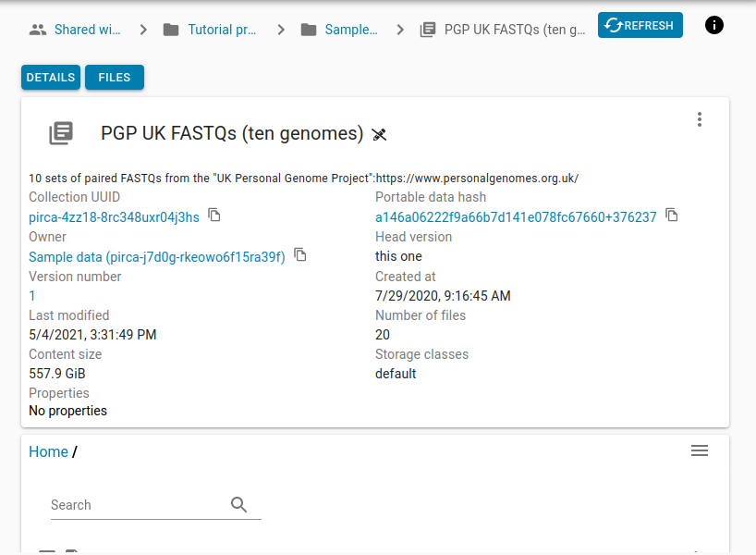This screenshot has height=555, width=756.
Task: Open version number 1 link
Action: 32,296
